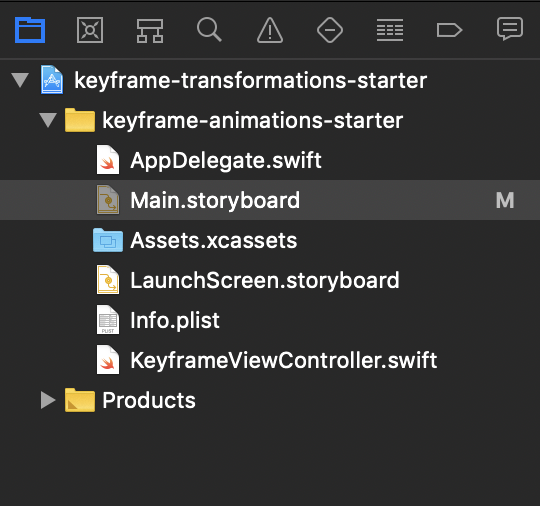Image resolution: width=540 pixels, height=506 pixels.
Task: Collapse the keyframe-animations-starter folder
Action: pyautogui.click(x=48, y=120)
